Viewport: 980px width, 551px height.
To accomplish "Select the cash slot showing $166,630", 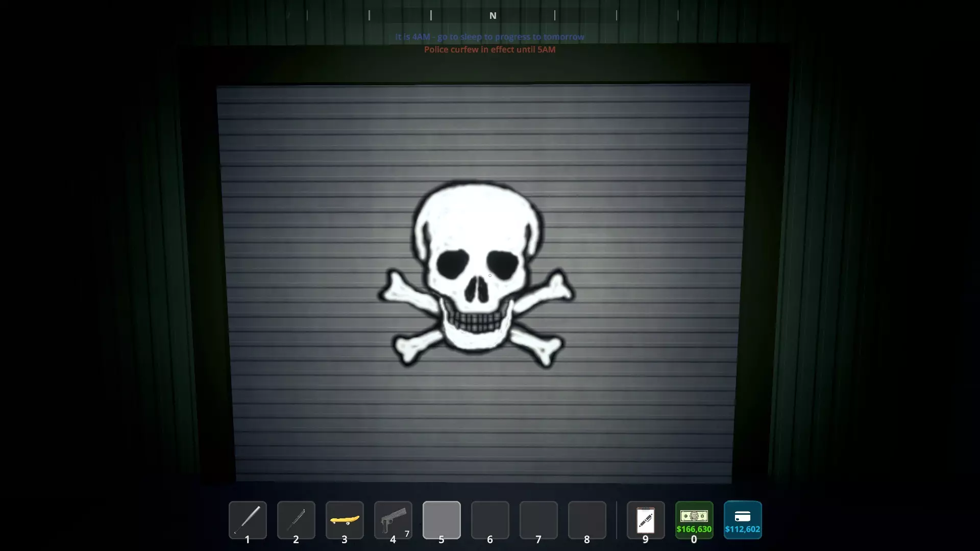I will point(694,519).
